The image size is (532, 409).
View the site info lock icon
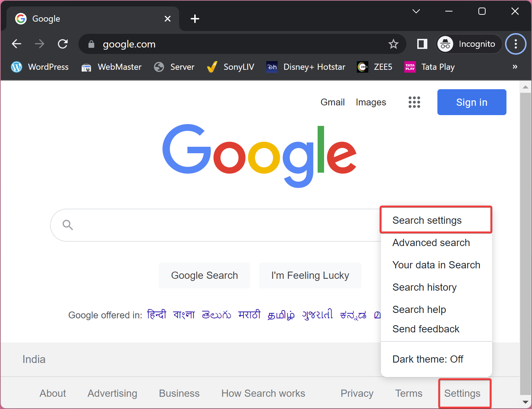(91, 44)
